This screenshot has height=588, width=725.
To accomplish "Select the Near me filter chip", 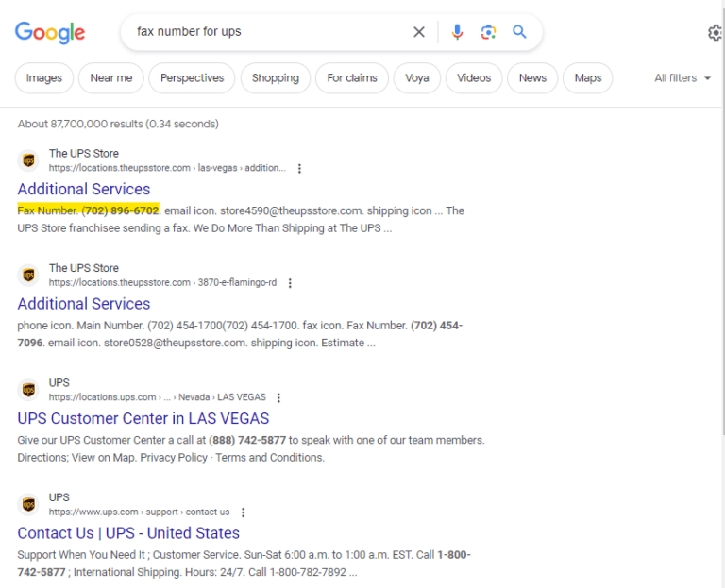I will pos(111,78).
